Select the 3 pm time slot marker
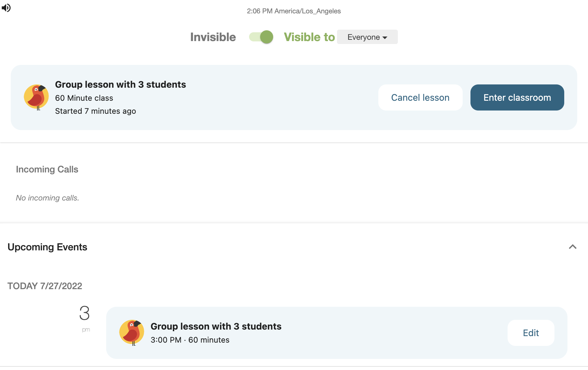 click(x=85, y=318)
